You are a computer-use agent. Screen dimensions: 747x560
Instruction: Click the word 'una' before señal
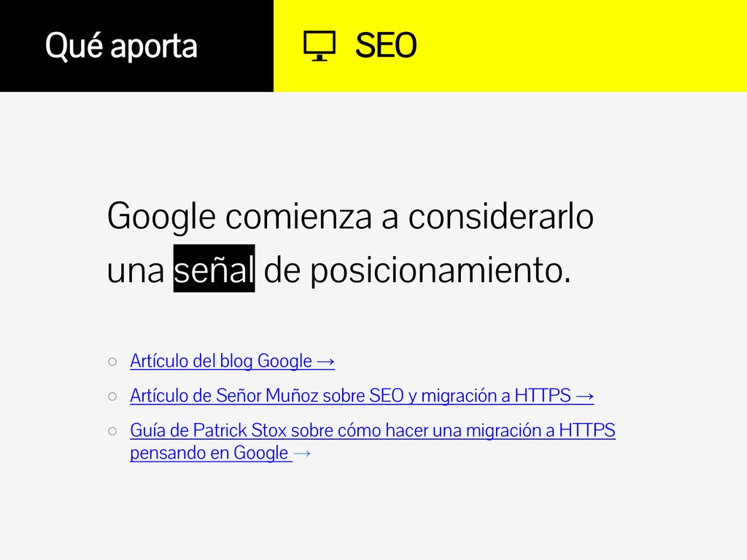pyautogui.click(x=136, y=271)
